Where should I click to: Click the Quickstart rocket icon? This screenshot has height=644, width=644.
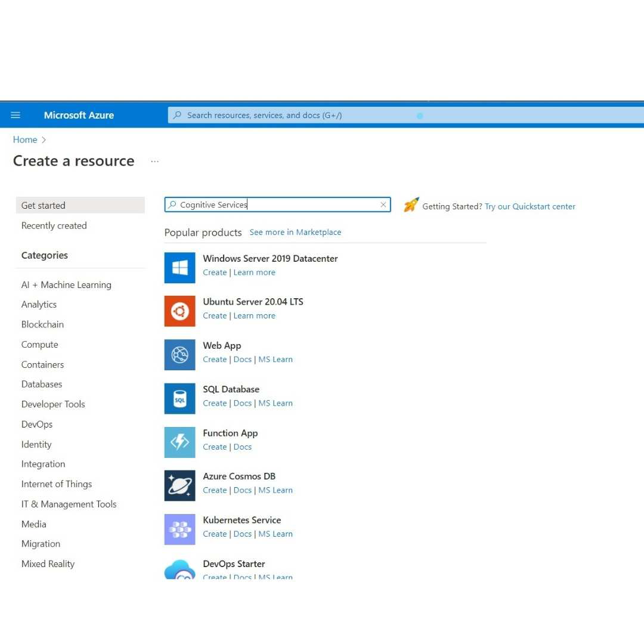(x=411, y=205)
